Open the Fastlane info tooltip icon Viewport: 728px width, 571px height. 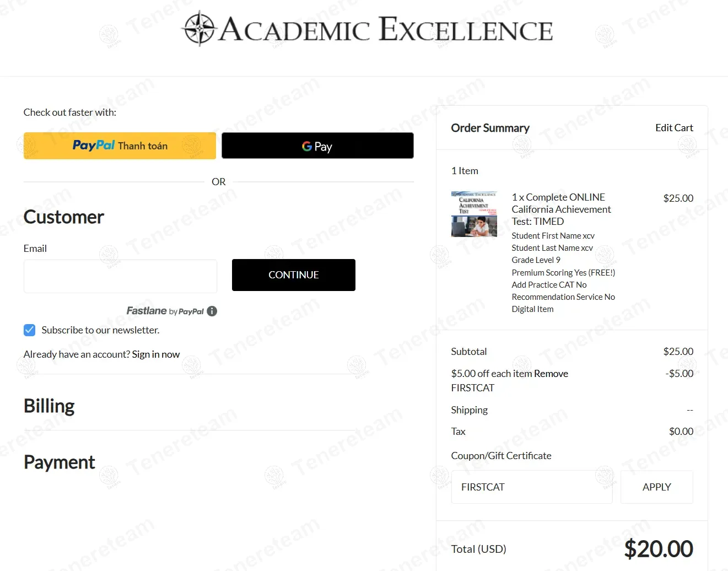pos(212,311)
